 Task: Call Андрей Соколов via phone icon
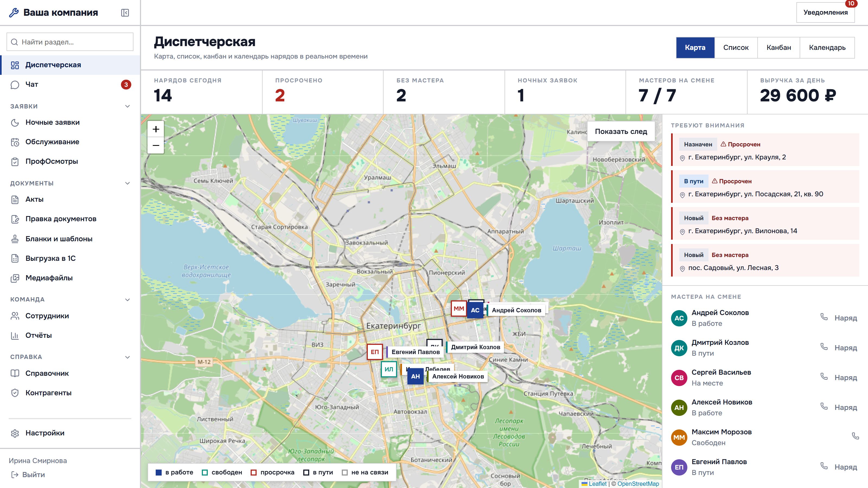(x=824, y=317)
